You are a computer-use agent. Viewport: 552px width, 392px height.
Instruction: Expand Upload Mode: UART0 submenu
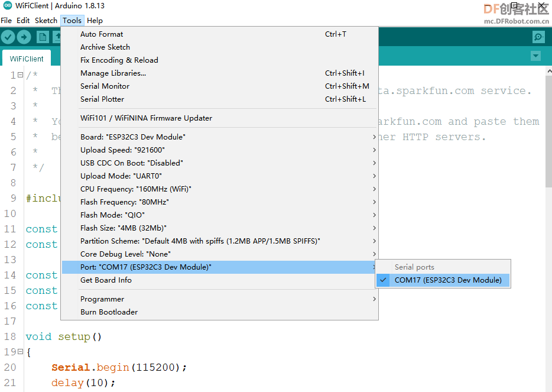point(219,176)
